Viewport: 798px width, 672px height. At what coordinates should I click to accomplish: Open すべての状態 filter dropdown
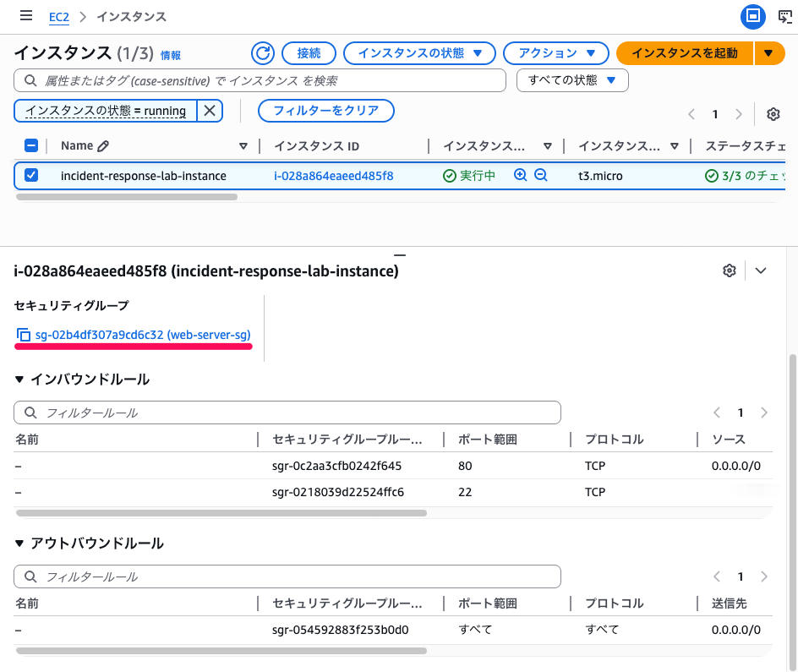pos(571,80)
